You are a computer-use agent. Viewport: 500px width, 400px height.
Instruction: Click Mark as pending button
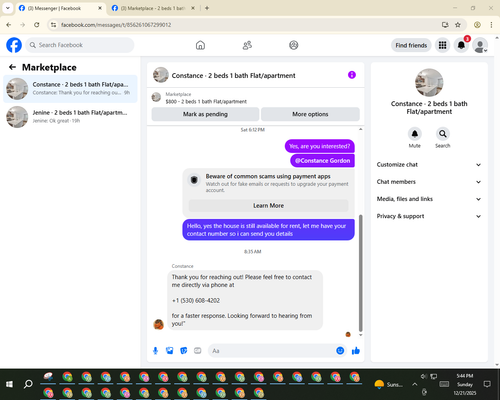point(205,114)
